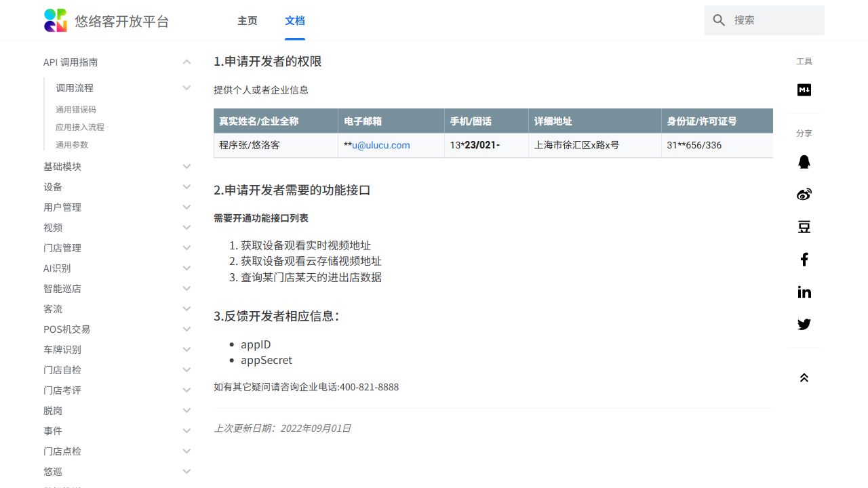Expand the 悠巡 section
The height and width of the screenshot is (488, 868).
coord(186,472)
